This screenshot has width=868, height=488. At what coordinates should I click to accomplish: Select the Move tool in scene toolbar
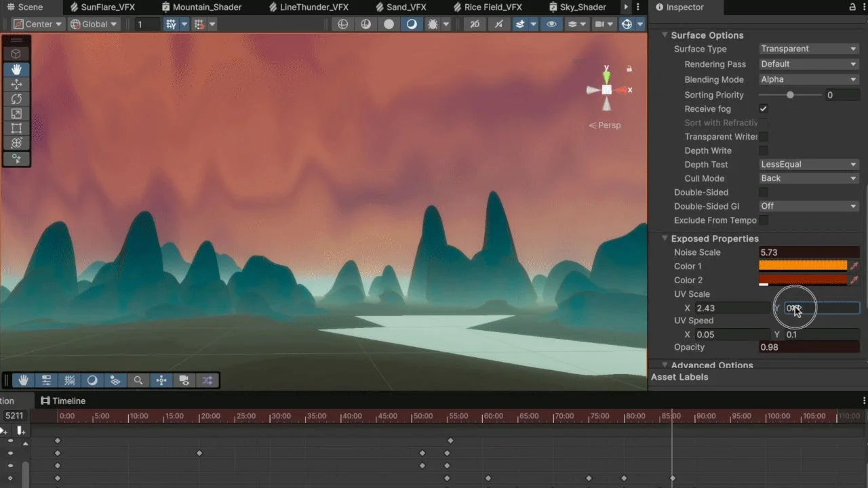click(16, 84)
